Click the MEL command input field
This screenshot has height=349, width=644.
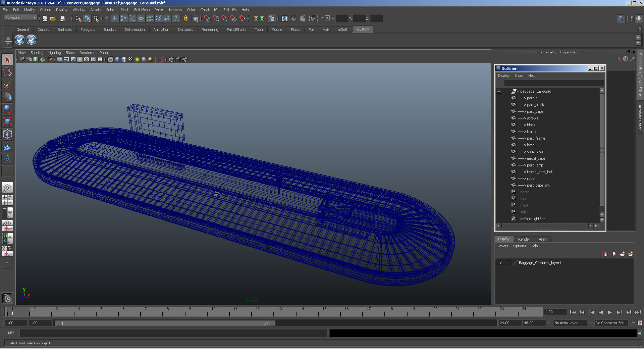point(173,333)
